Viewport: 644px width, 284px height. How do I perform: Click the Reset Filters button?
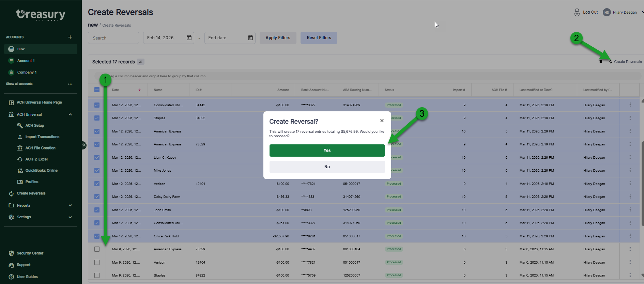(319, 38)
